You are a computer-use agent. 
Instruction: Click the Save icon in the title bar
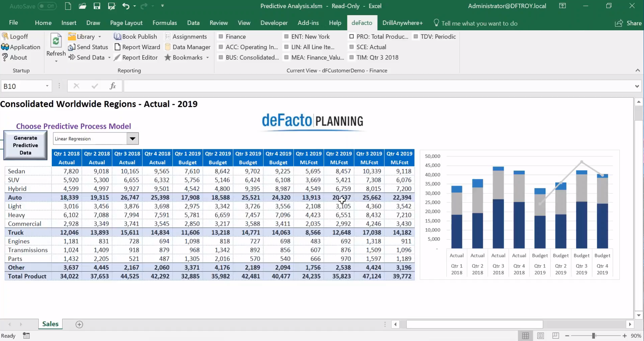coord(97,6)
